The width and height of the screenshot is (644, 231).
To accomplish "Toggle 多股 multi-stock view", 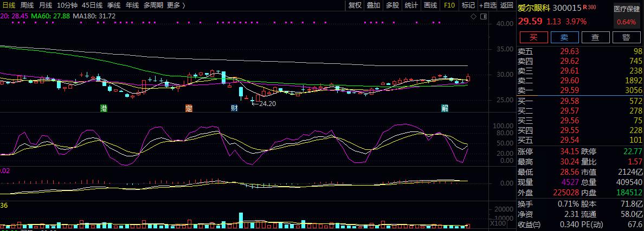I will [x=392, y=5].
